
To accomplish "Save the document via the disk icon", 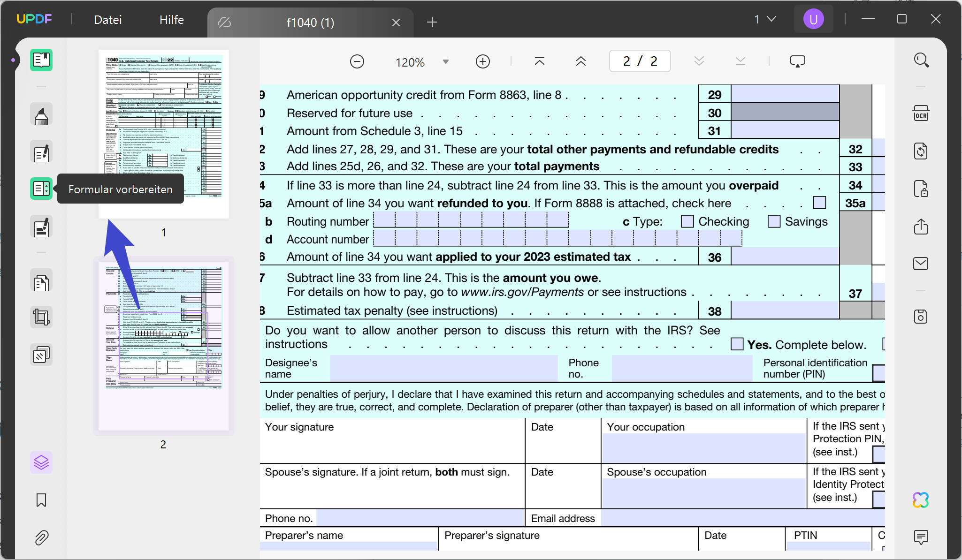I will (920, 317).
